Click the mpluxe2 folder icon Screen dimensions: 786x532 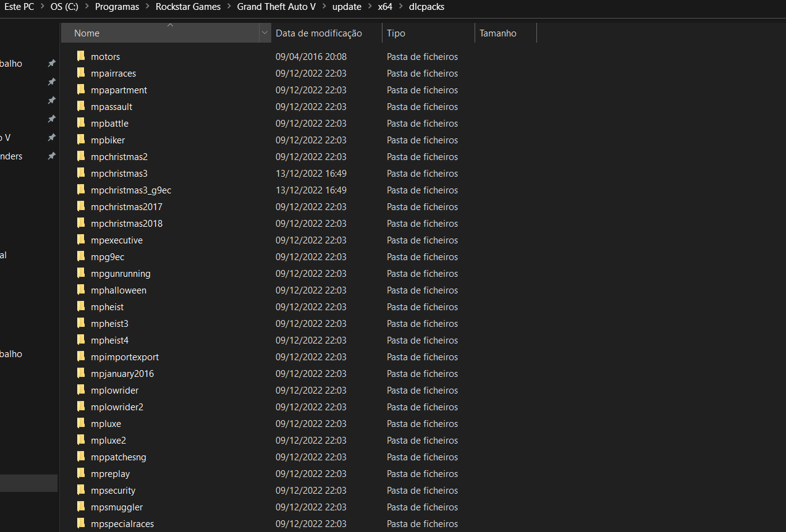pyautogui.click(x=80, y=440)
